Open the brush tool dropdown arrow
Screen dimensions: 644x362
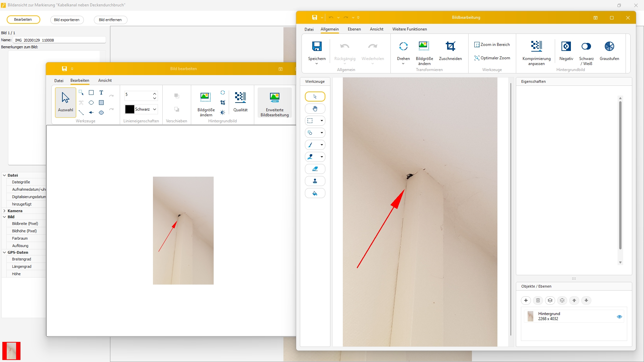pos(322,145)
